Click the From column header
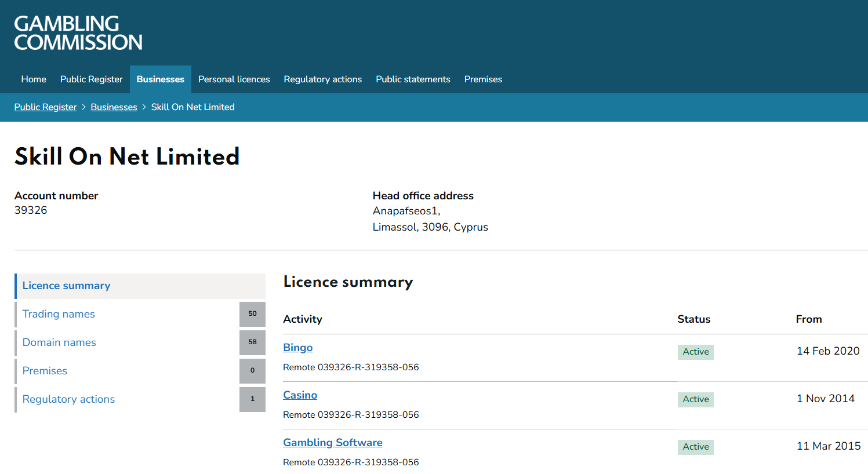868x474 pixels. point(809,319)
